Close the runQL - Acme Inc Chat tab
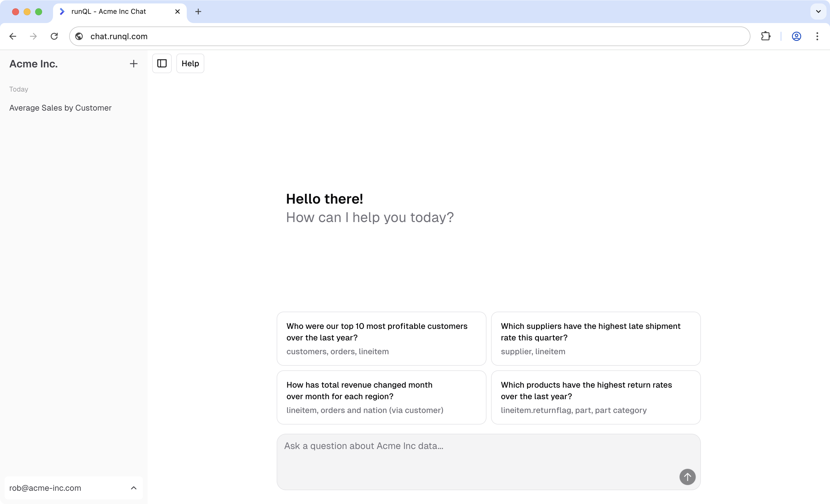This screenshot has height=504, width=830. coord(178,12)
